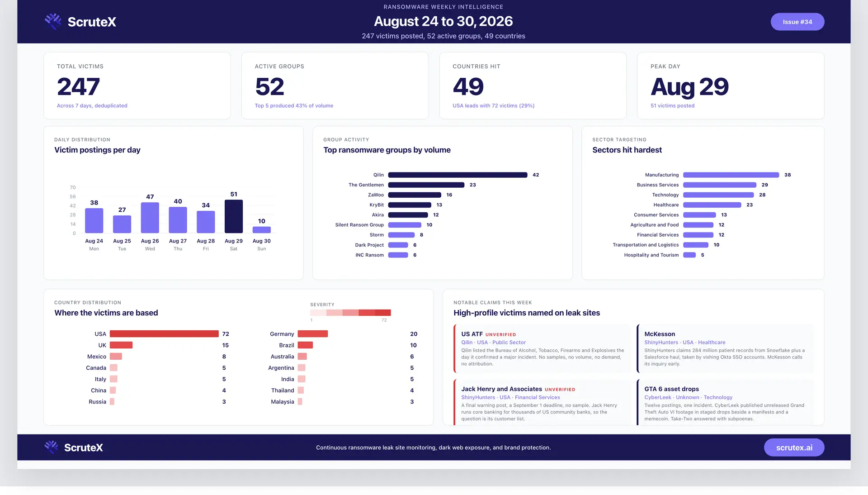Click 'Victim postings per day' heading

click(x=97, y=150)
